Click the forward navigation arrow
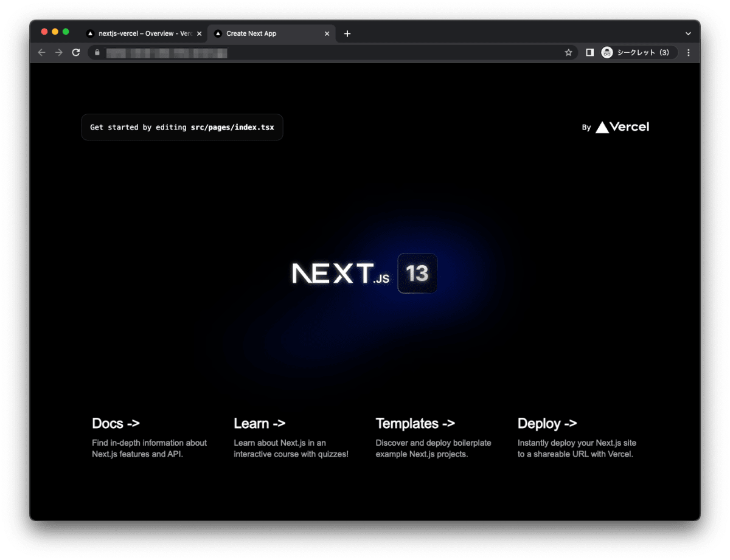The image size is (730, 560). [58, 52]
